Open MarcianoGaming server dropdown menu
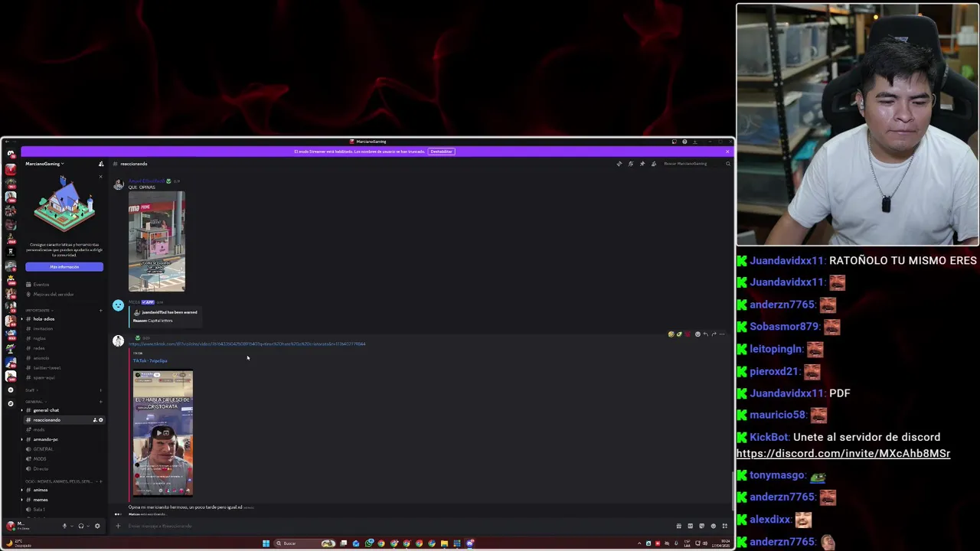Image resolution: width=980 pixels, height=551 pixels. [44, 164]
